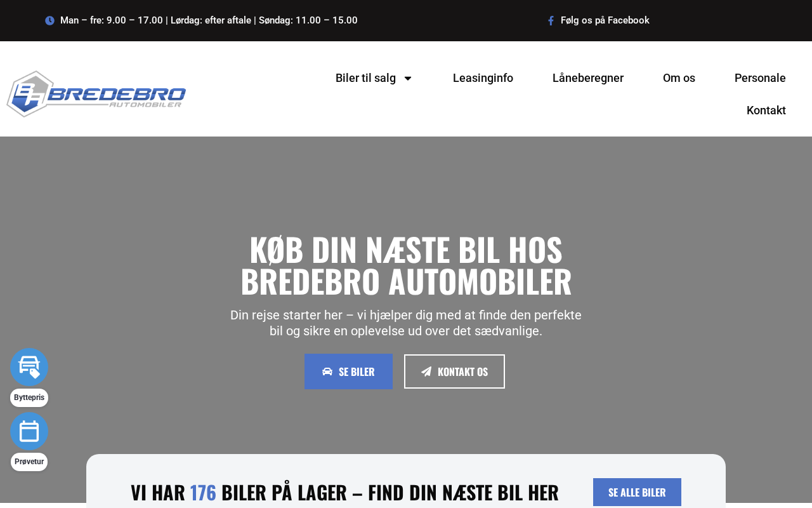
Task: Click the paper plane icon in Kontakt os
Action: point(426,371)
